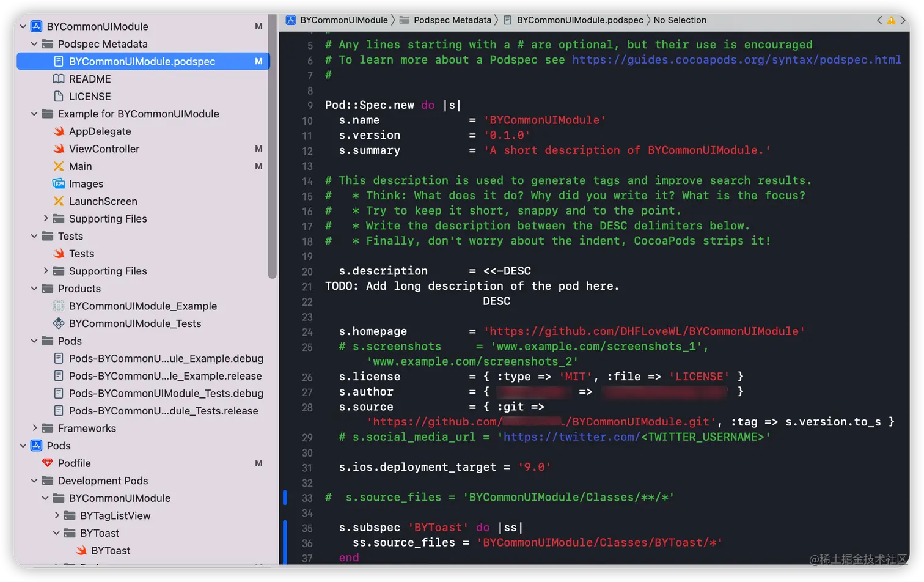Click the Podspec Metadata folder icon in navigator
The height and width of the screenshot is (582, 924).
pos(48,44)
